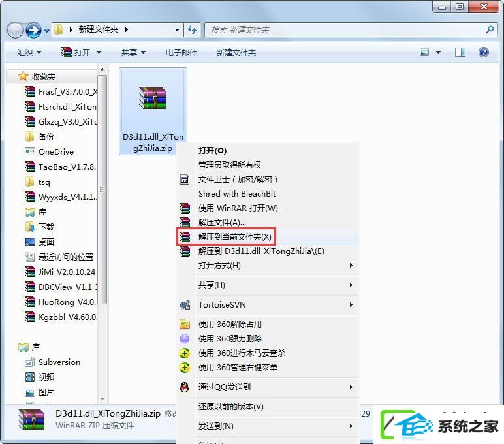This screenshot has width=504, height=444.
Task: Select Wyyxds_V4.1.1 archive in favorites
Action: 61,197
